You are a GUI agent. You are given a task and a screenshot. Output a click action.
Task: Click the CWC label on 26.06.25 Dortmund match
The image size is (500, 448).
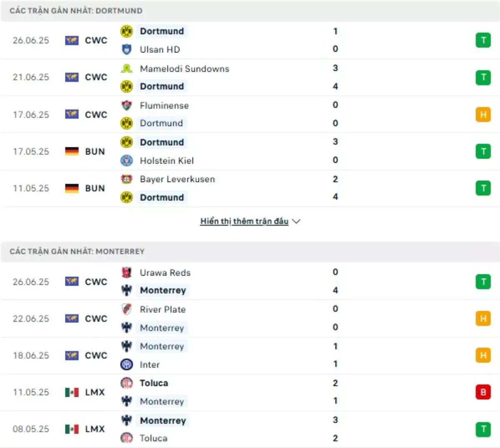click(96, 40)
